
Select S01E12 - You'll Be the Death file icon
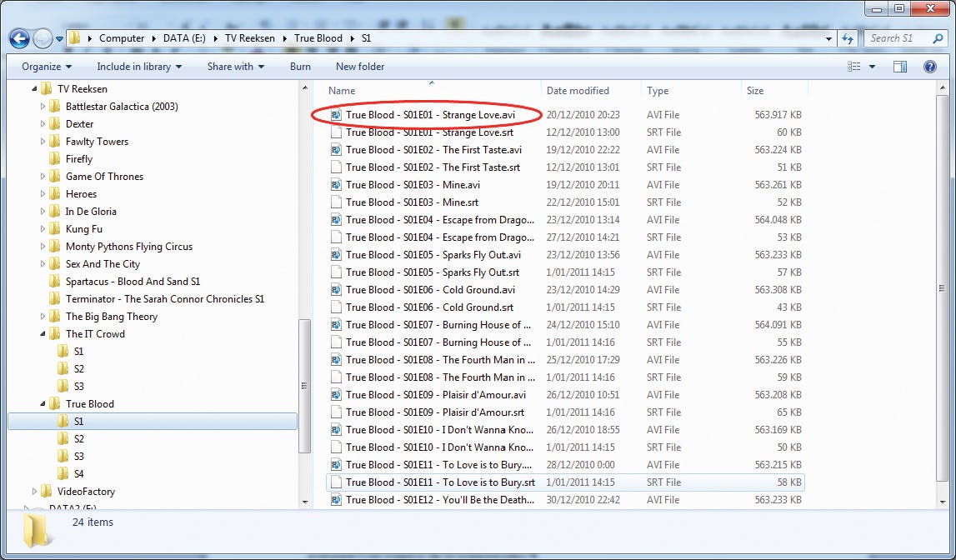click(335, 500)
